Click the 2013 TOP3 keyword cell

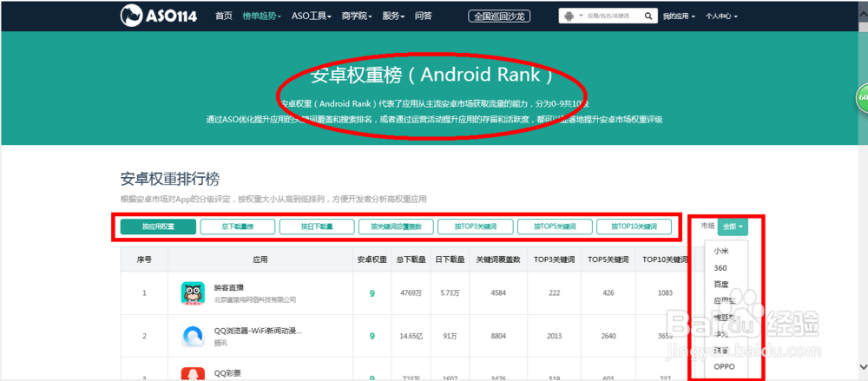click(x=554, y=336)
